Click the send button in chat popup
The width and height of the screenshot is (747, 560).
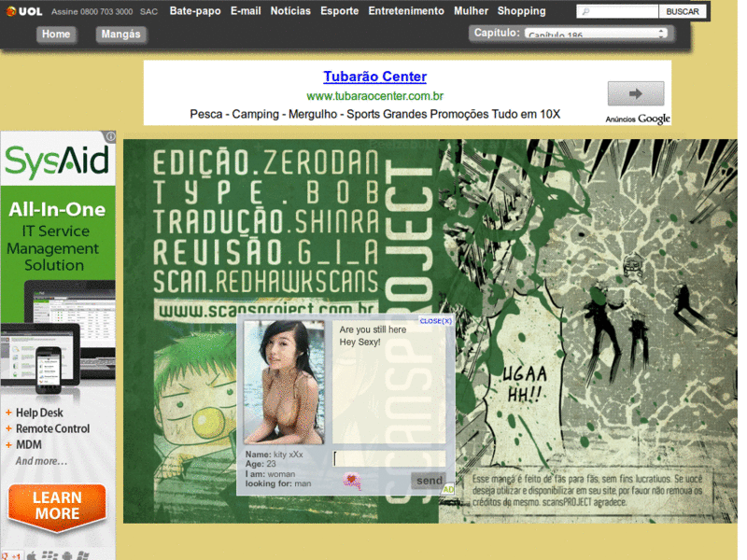click(x=430, y=481)
